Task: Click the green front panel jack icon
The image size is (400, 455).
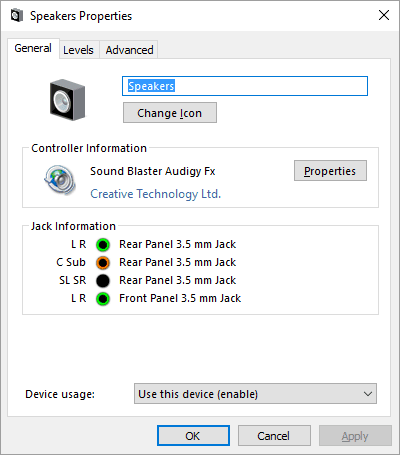Action: 103,299
